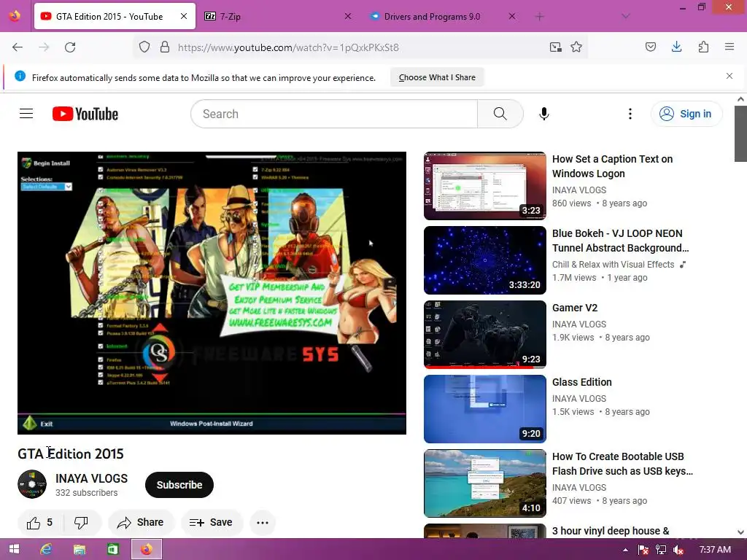747x560 pixels.
Task: Click the Sign in button
Action: click(x=686, y=114)
